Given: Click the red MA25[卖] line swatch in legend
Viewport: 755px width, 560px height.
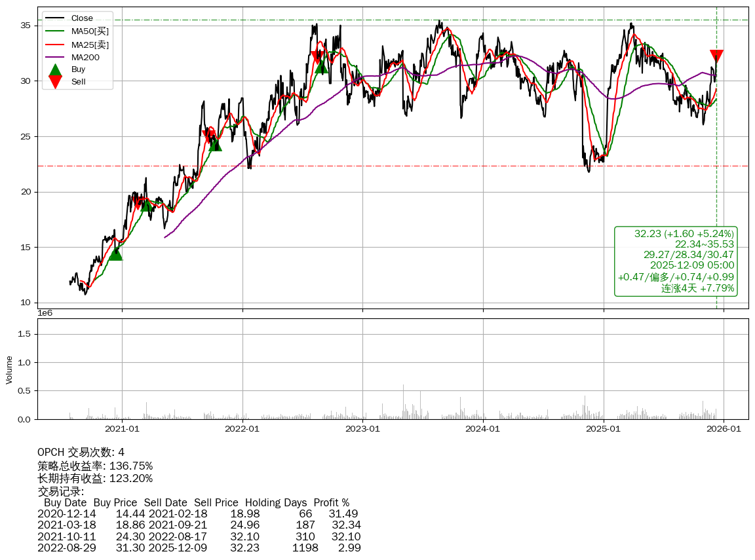Looking at the screenshot, I should pyautogui.click(x=56, y=45).
